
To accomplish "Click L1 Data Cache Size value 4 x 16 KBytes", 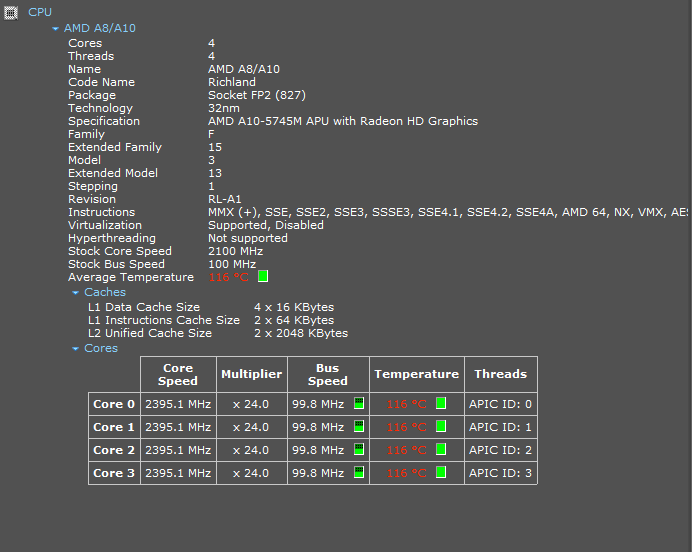I will coord(294,307).
